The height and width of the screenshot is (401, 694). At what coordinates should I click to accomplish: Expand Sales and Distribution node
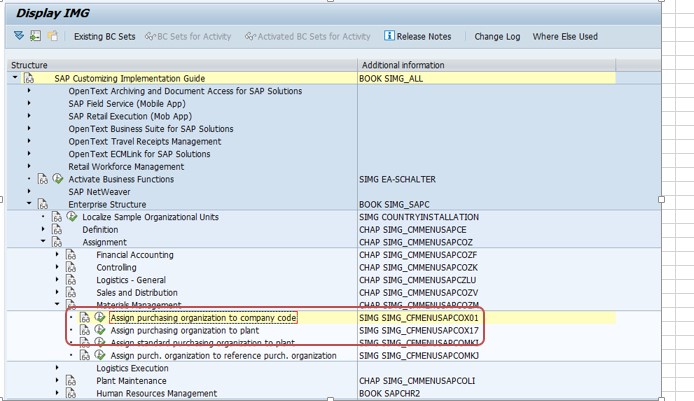(x=57, y=292)
